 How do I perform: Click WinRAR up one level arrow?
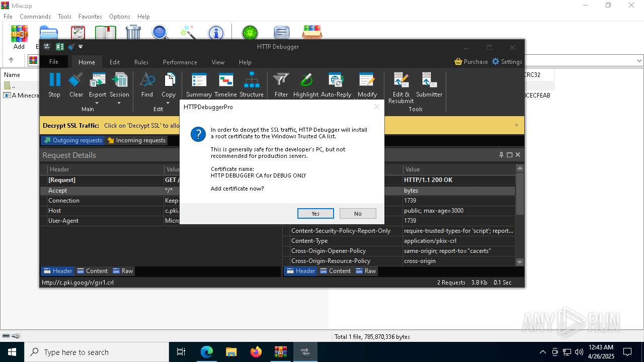click(x=11, y=60)
